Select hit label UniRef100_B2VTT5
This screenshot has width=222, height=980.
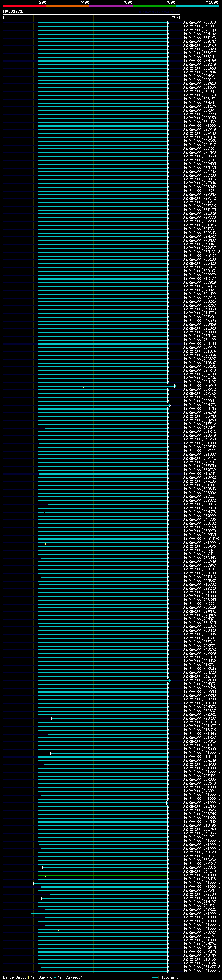coord(199,397)
